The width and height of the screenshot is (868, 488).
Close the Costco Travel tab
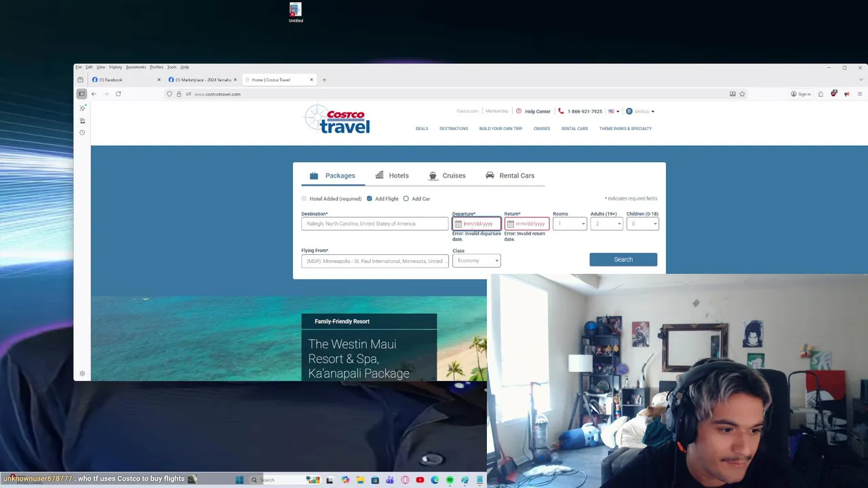tap(312, 80)
